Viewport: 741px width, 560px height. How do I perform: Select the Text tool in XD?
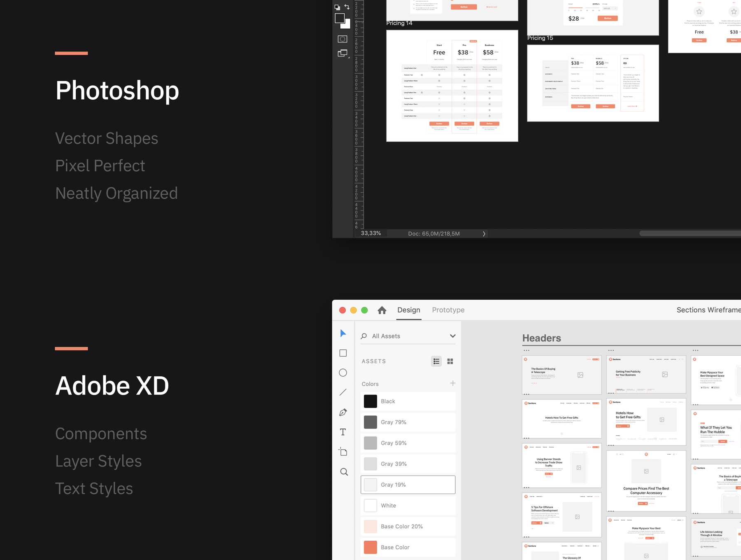click(x=343, y=432)
